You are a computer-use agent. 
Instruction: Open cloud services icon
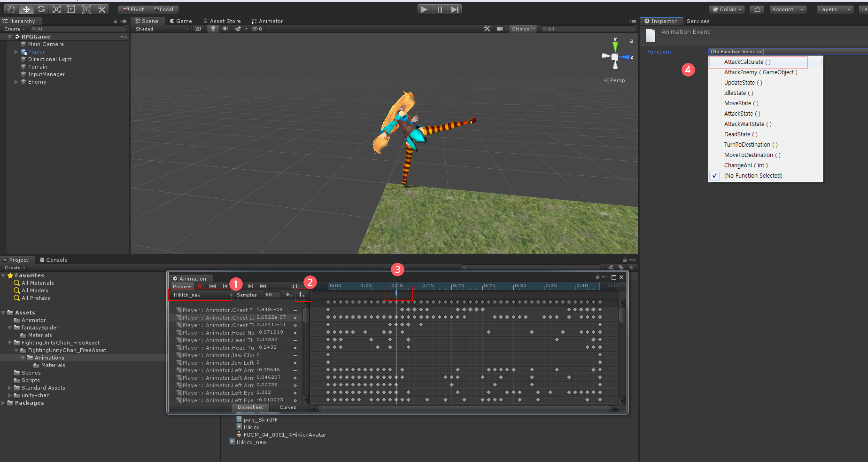pyautogui.click(x=757, y=9)
